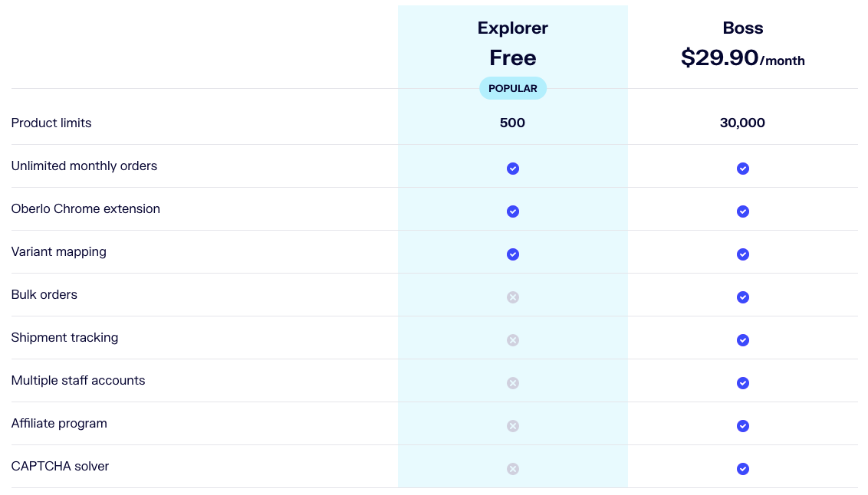Click Boss plan CAPTCHA solver checkmark
Image resolution: width=868 pixels, height=495 pixels.
[x=743, y=469]
